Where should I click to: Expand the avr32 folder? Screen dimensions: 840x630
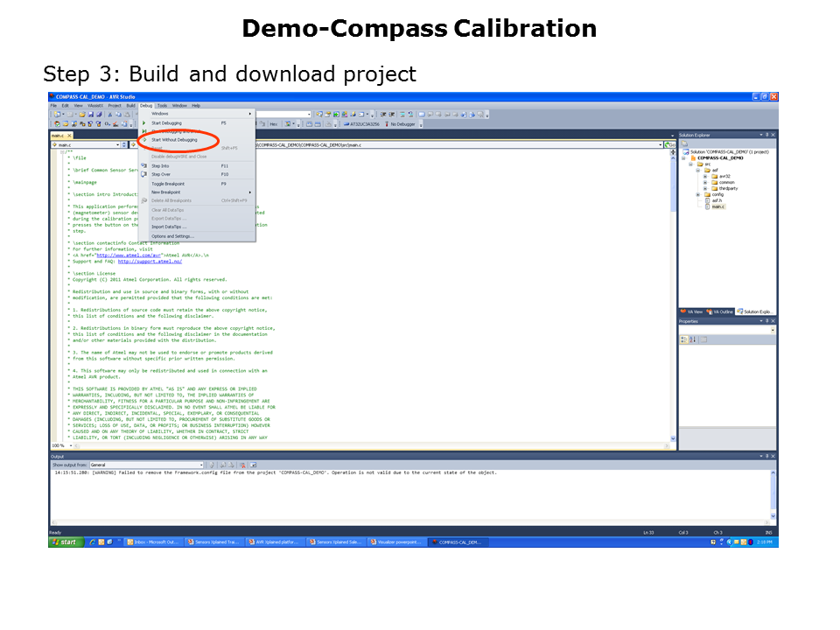click(x=705, y=176)
